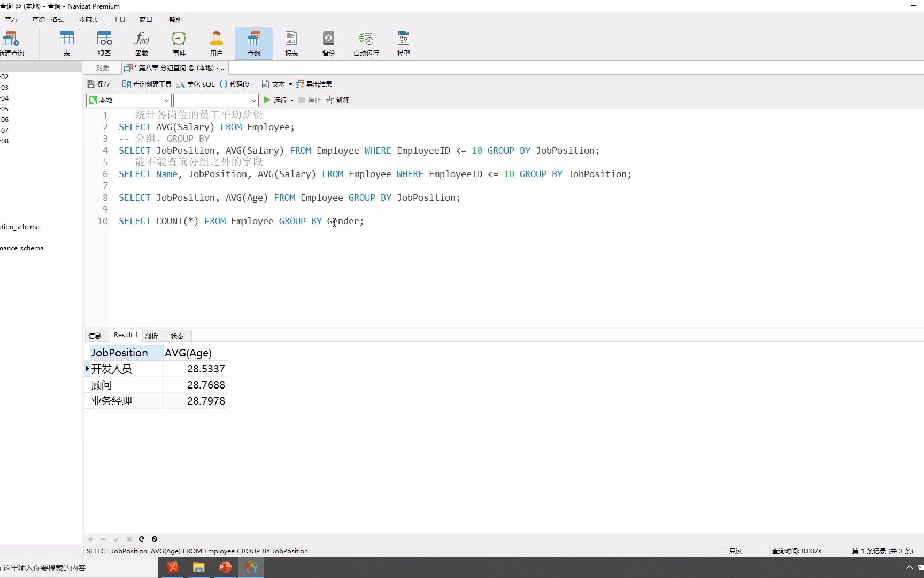Viewport: 924px width, 578px height.
Task: Launch PowerPoint from the taskbar
Action: pos(225,567)
